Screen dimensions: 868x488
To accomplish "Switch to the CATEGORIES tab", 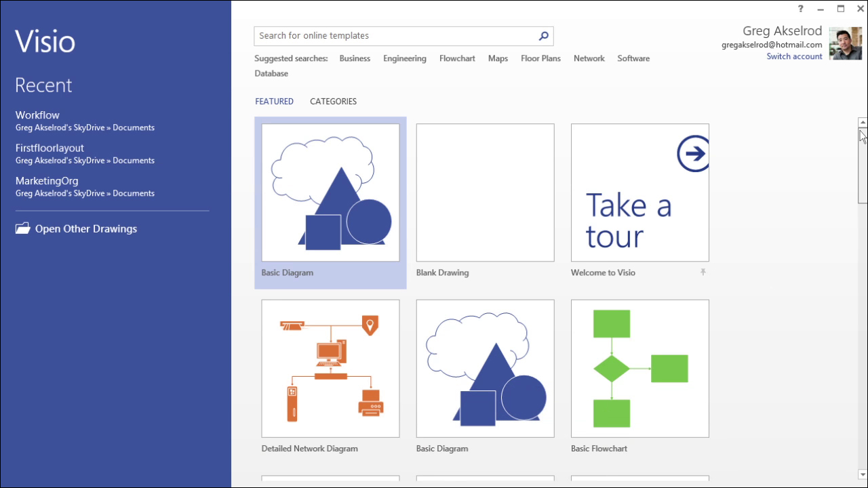I will click(333, 101).
